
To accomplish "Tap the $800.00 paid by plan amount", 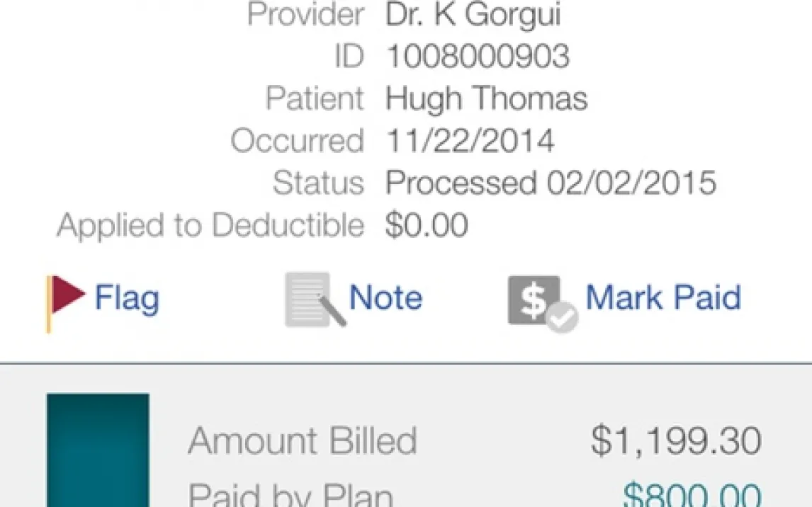I will click(x=692, y=494).
